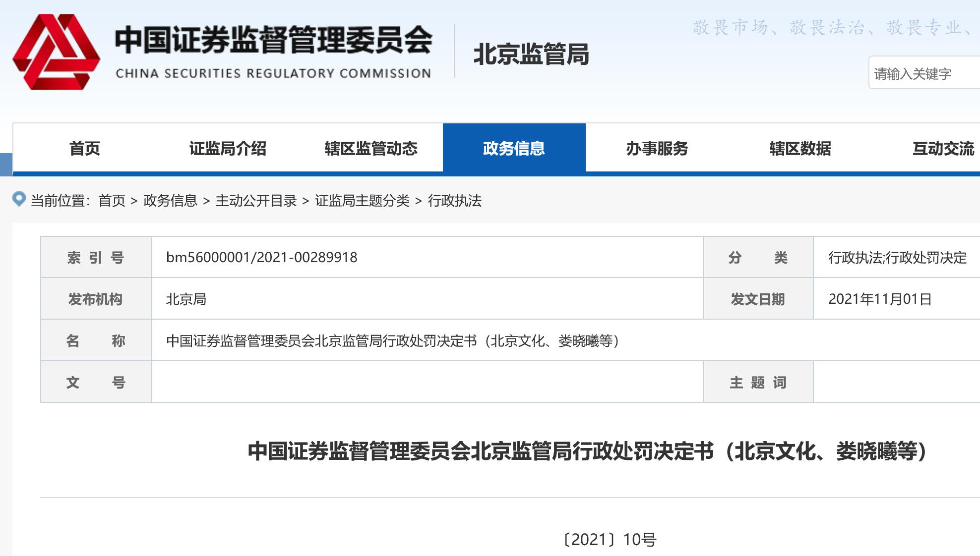
Task: Click the CSRC red logo emblem
Action: point(56,52)
